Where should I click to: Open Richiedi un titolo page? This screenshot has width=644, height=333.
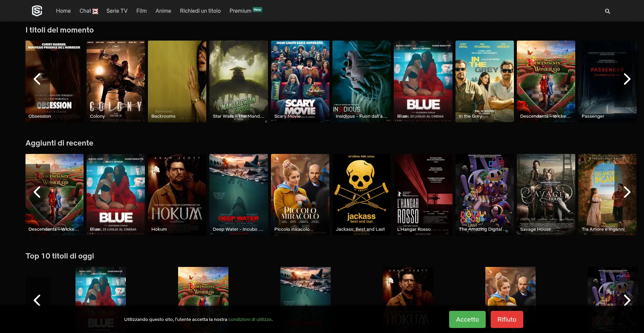[200, 11]
